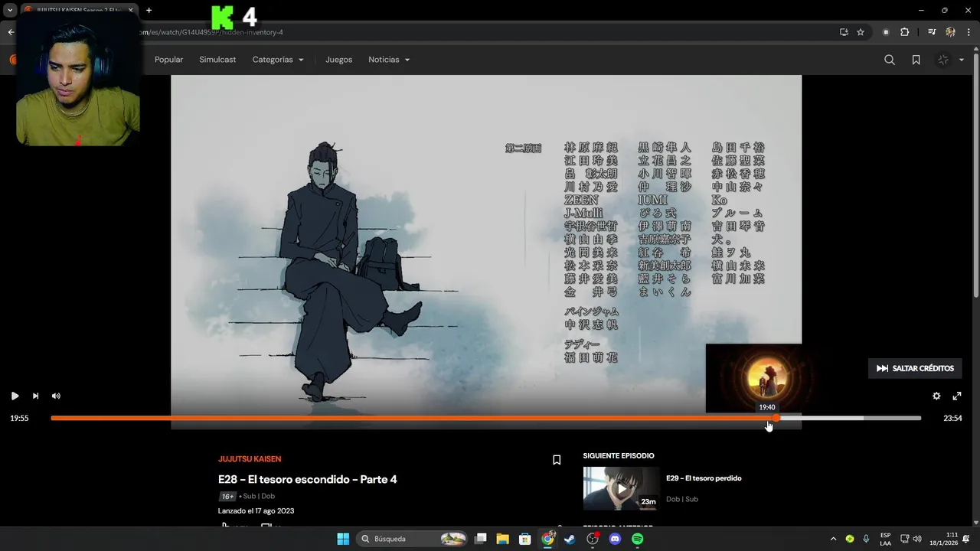980x551 pixels.
Task: Mute the video volume speaker icon
Action: click(x=56, y=396)
